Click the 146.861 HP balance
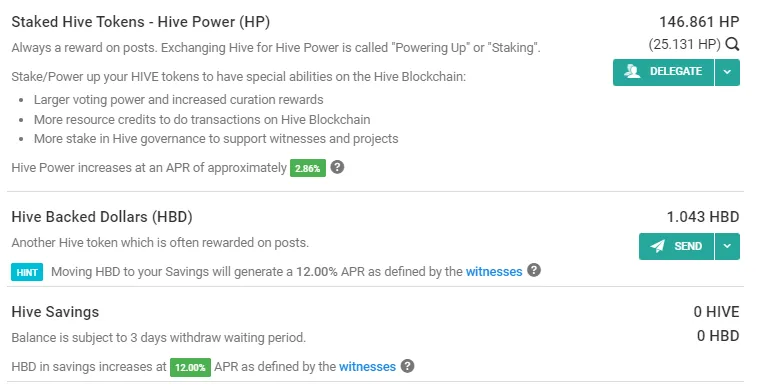Viewport: 760px width, 385px height. (x=699, y=22)
